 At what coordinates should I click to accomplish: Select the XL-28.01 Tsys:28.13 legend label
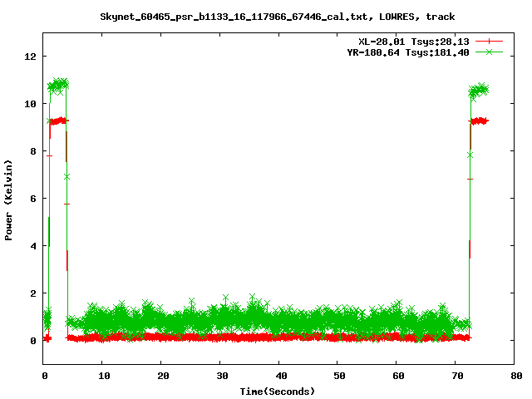pyautogui.click(x=414, y=42)
